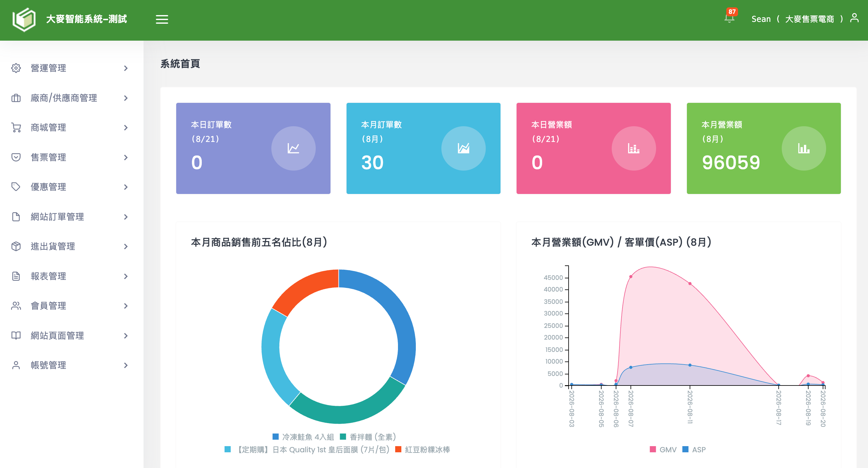Toggle the 日本 Quality 1st 皇后面膜 legend entry

(x=307, y=450)
